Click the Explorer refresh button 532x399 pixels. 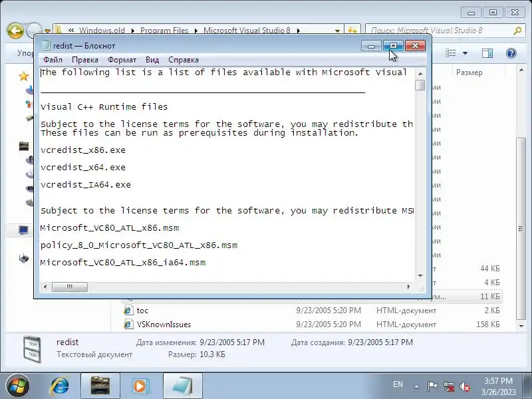(352, 31)
